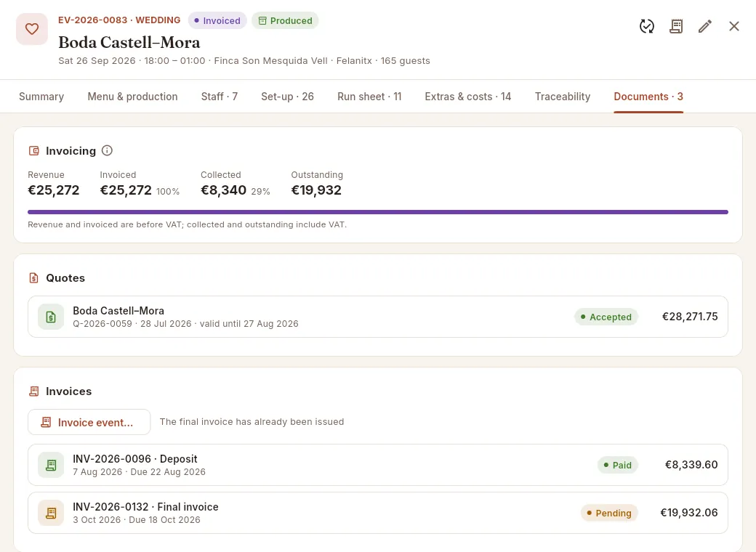Open the Menu & production tab
756x552 pixels.
click(132, 97)
